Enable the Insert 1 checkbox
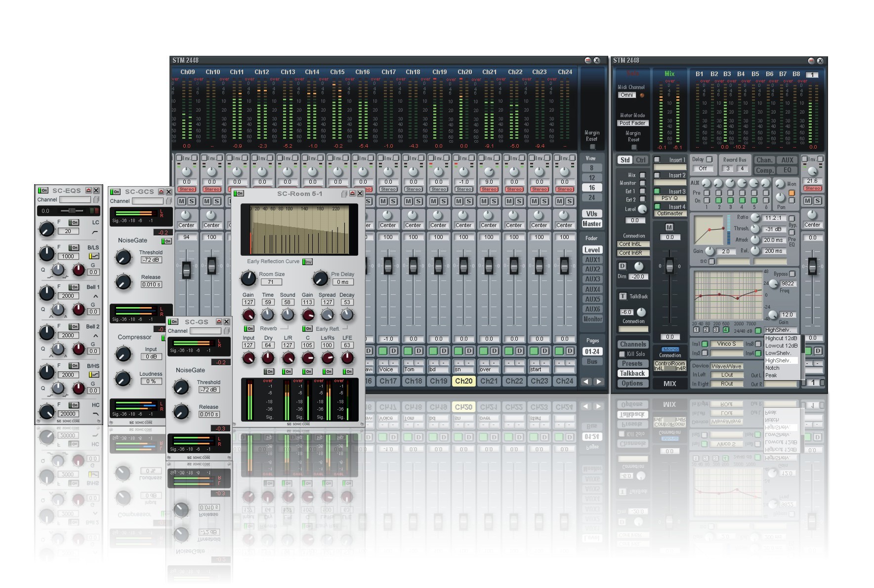 click(x=657, y=159)
